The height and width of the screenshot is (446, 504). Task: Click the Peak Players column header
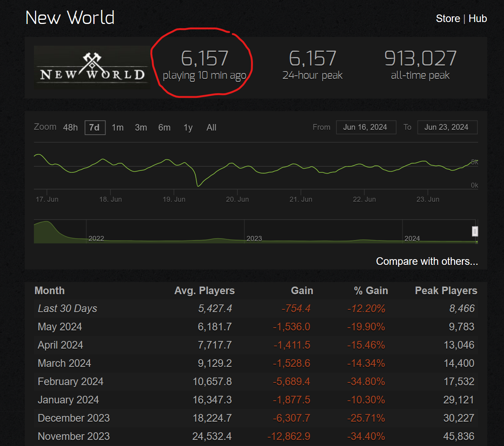tap(446, 291)
